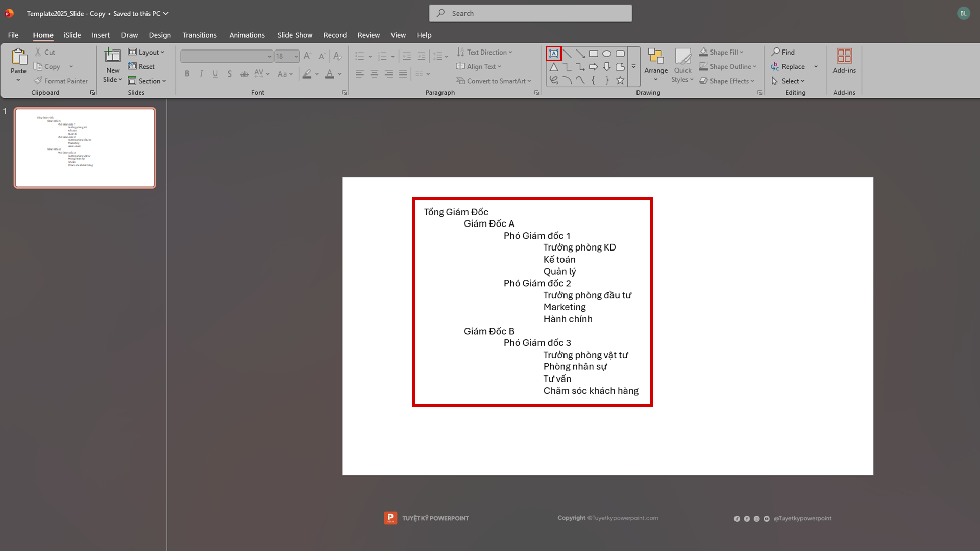Screen dimensions: 980x551
Task: Click the Paste clipboard icon
Action: (x=19, y=57)
